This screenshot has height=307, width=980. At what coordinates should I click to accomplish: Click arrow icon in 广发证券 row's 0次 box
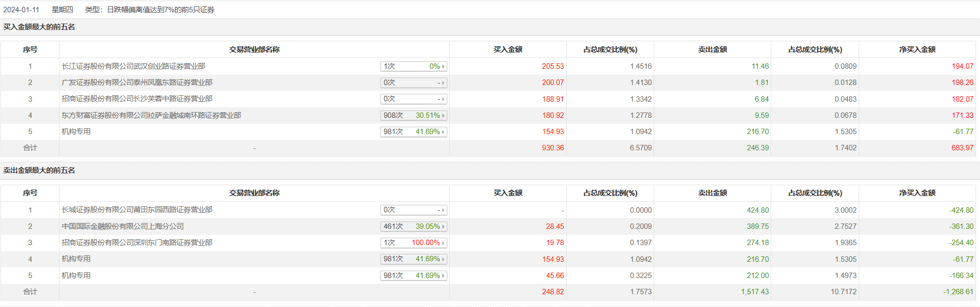(x=443, y=83)
